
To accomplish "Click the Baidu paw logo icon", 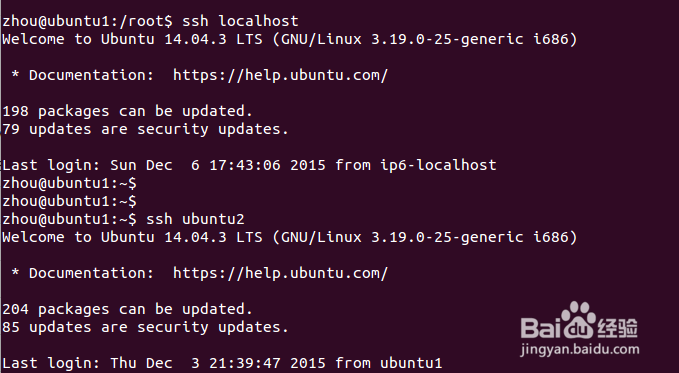I will tap(577, 320).
